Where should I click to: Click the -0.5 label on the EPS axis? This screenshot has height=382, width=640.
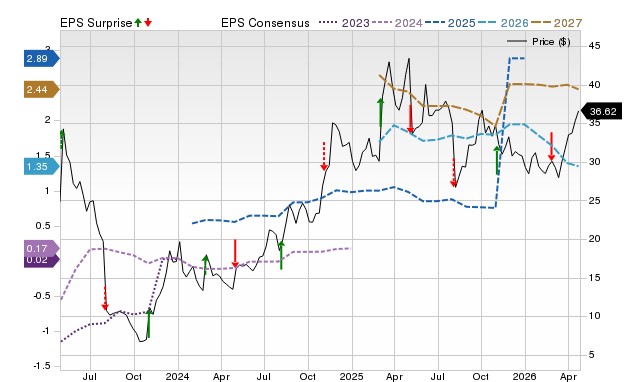pos(42,296)
